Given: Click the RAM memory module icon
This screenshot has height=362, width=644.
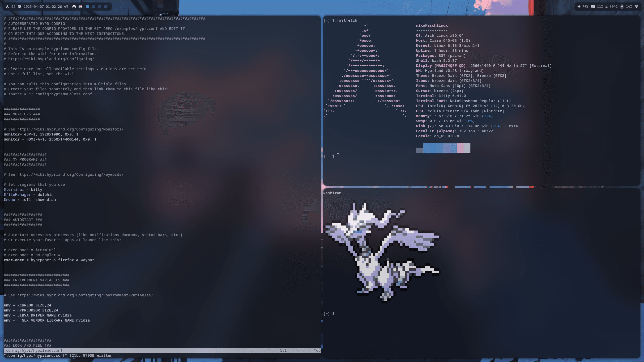Looking at the screenshot, I should click(593, 7).
